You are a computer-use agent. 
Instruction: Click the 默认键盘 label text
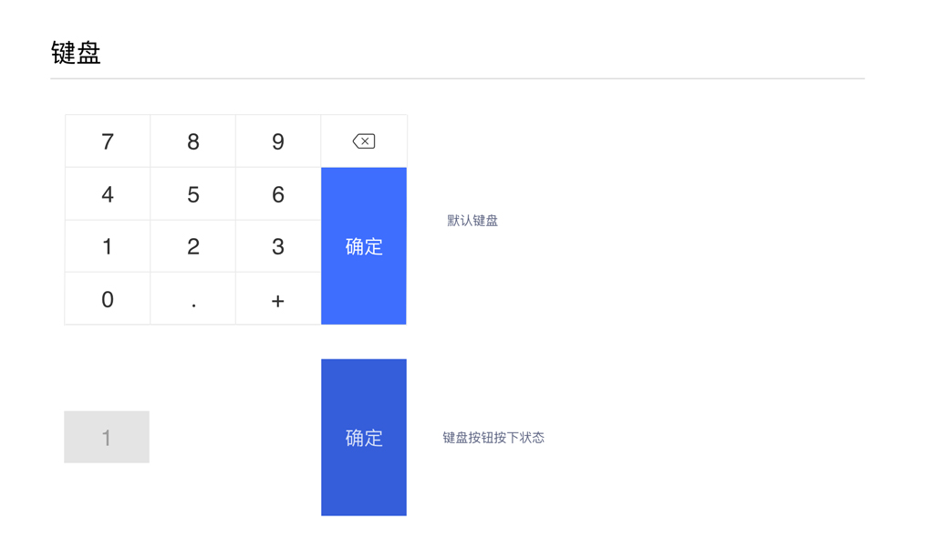[x=472, y=221]
